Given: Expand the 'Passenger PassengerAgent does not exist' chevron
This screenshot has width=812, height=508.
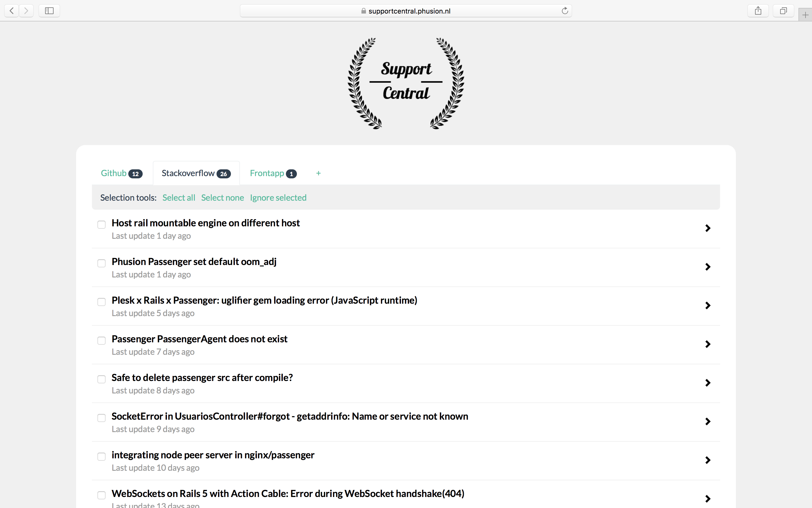Looking at the screenshot, I should (x=708, y=344).
